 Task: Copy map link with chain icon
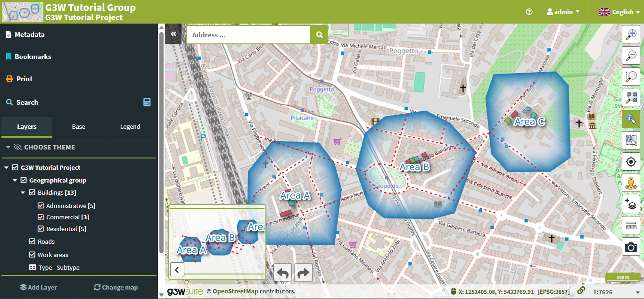pos(581,291)
